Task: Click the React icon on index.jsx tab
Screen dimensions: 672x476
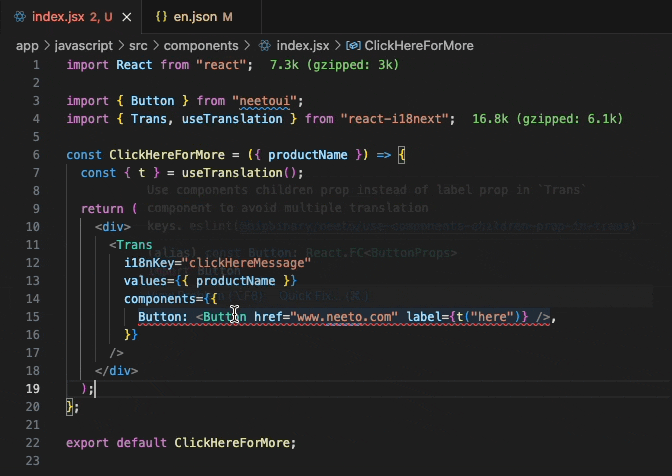Action: pyautogui.click(x=19, y=18)
